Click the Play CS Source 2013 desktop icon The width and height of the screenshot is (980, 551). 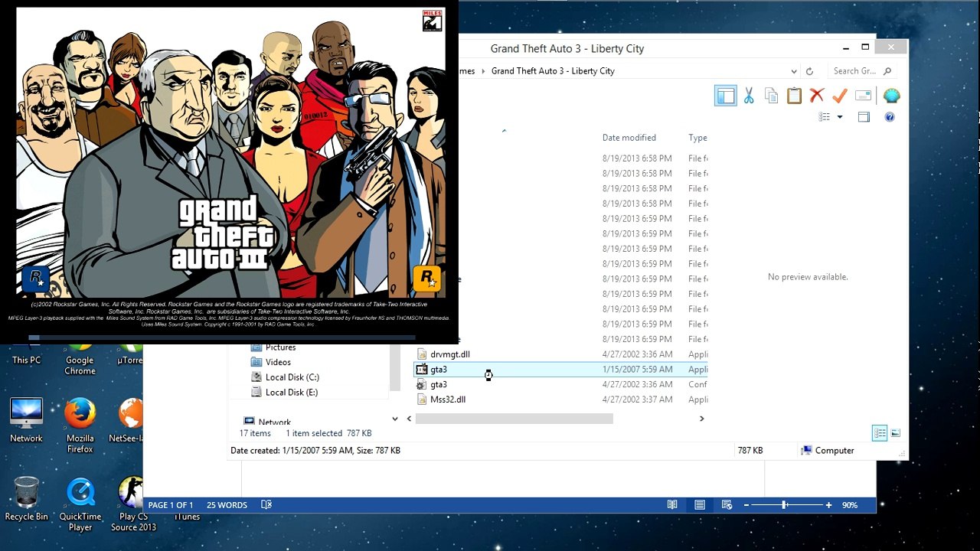[133, 504]
